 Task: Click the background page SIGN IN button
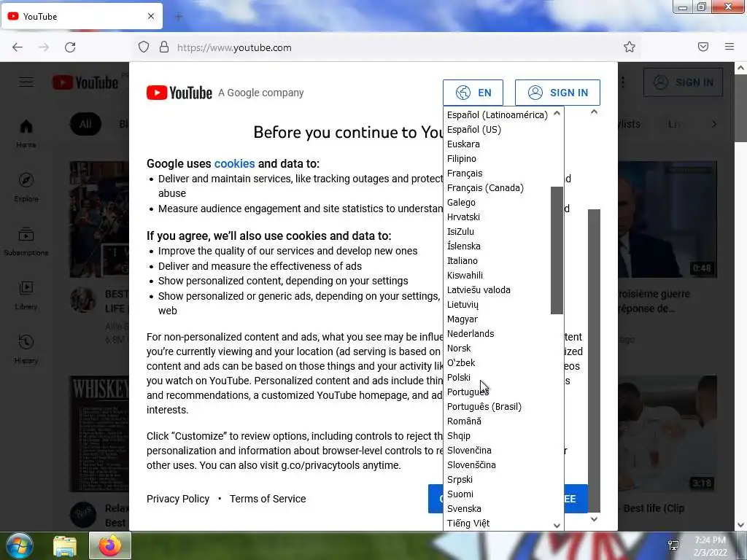pyautogui.click(x=683, y=82)
